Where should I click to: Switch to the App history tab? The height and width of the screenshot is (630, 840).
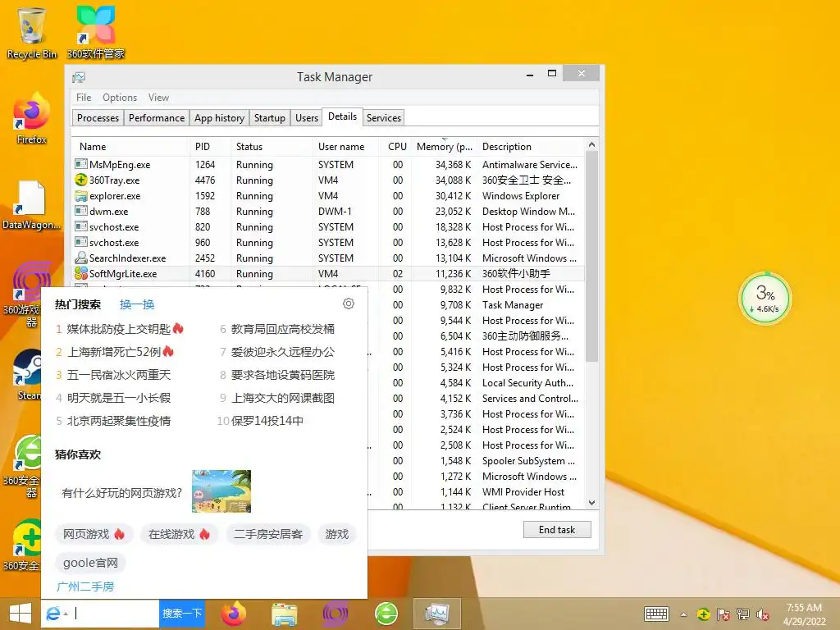219,118
